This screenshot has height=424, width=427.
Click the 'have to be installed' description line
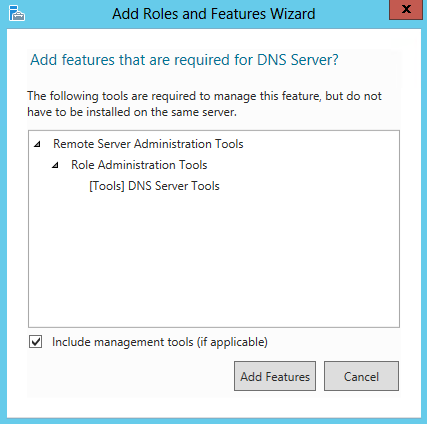(x=132, y=112)
